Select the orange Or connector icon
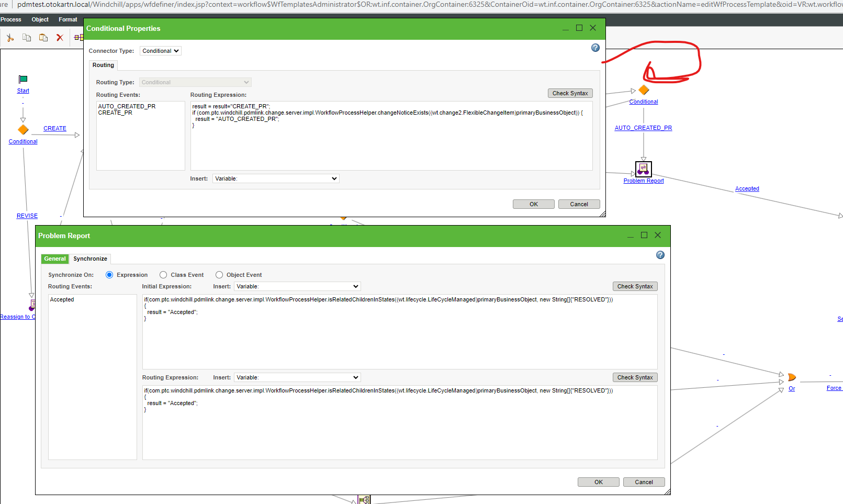Image resolution: width=843 pixels, height=504 pixels. click(x=792, y=376)
